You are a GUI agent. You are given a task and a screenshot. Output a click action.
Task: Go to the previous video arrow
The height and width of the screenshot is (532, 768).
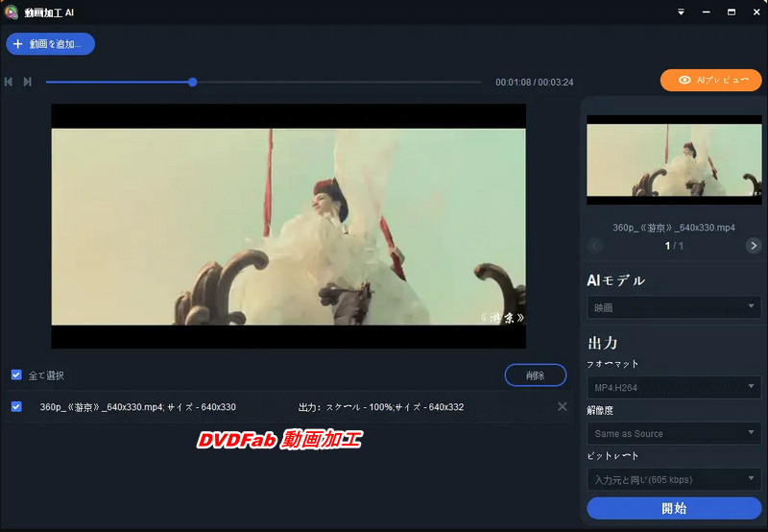[595, 246]
